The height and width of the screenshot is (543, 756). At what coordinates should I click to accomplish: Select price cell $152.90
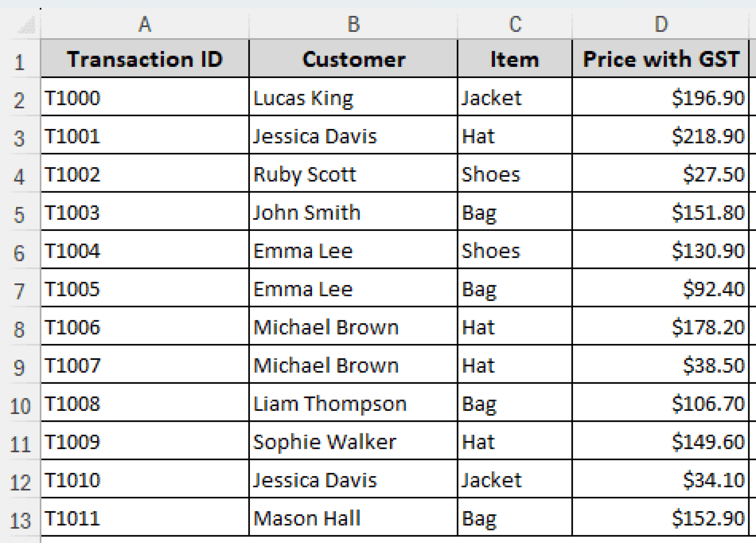click(x=661, y=518)
